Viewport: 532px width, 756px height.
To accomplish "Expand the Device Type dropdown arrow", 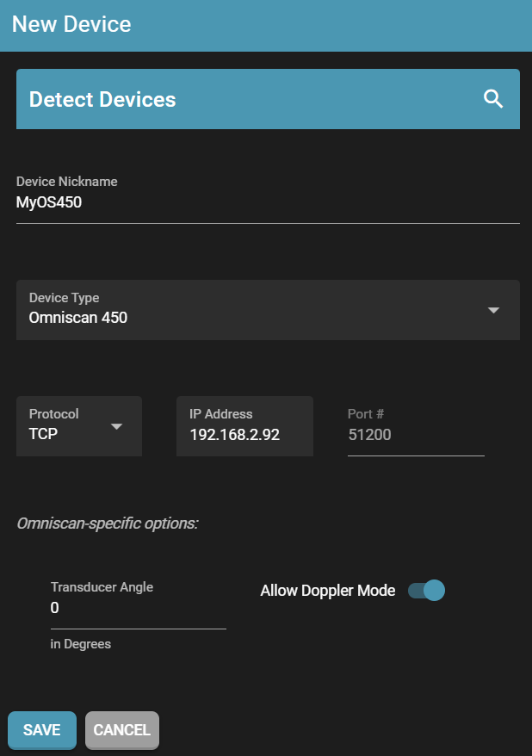I will [493, 311].
